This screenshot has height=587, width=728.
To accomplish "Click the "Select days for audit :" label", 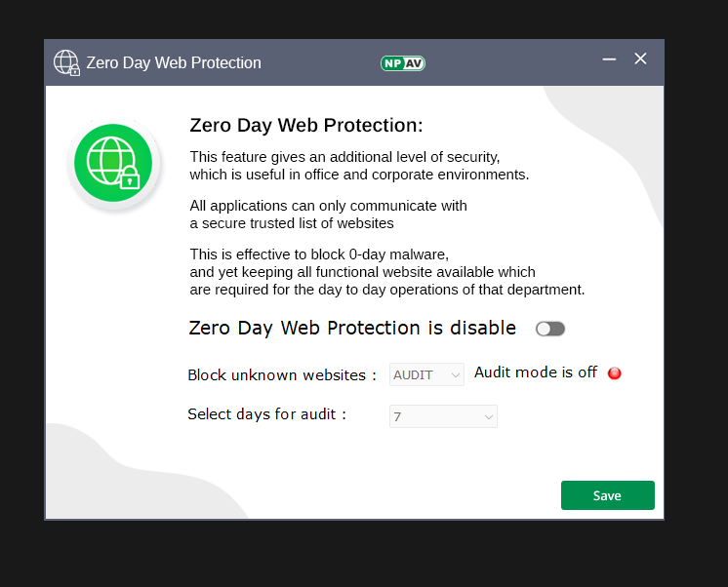I will [x=267, y=414].
